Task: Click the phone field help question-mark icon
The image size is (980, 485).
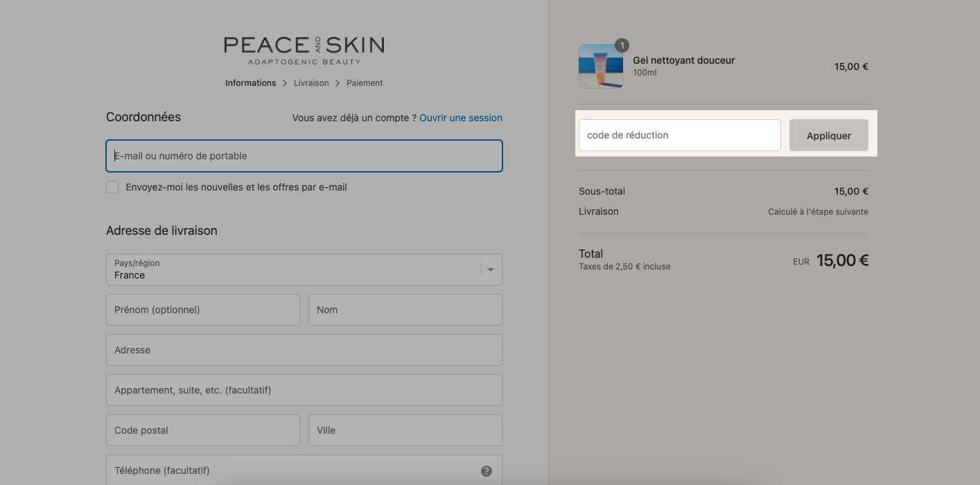Action: click(x=487, y=471)
